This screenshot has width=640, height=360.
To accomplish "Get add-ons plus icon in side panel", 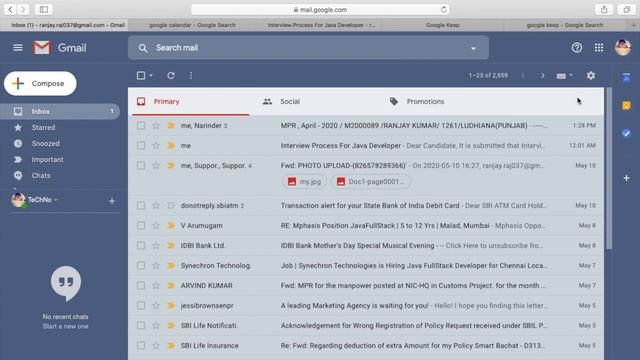I will 626,178.
